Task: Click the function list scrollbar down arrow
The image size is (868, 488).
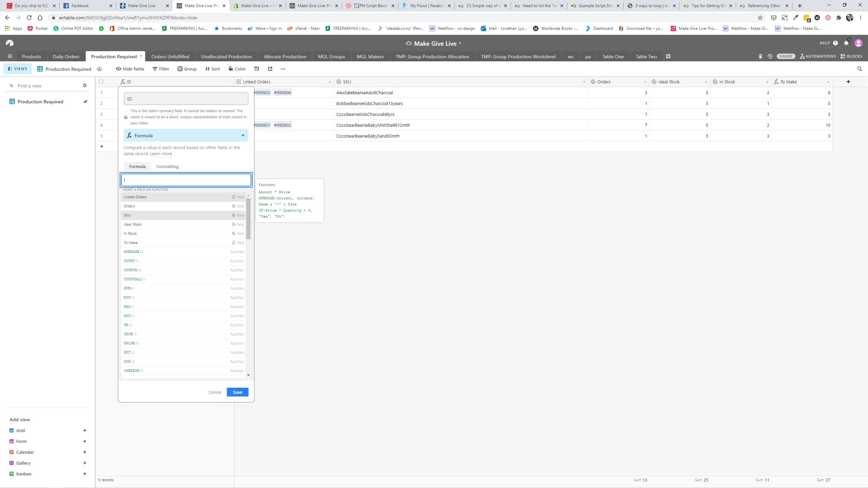Action: point(249,375)
